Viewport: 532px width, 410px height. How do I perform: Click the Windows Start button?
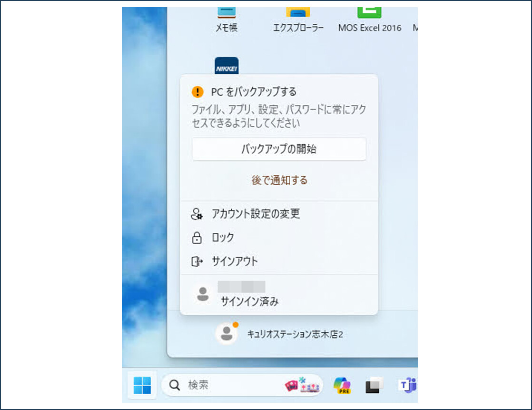(142, 385)
